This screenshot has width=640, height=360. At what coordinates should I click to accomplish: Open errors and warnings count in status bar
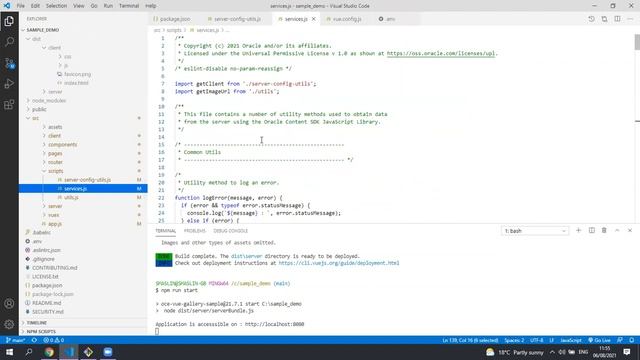pos(53,340)
